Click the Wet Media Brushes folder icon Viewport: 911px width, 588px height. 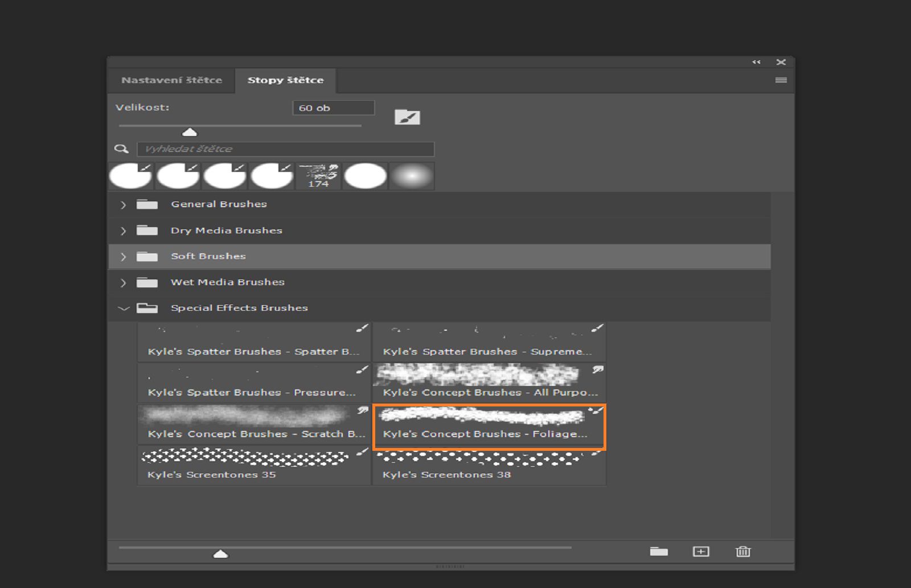tap(147, 282)
